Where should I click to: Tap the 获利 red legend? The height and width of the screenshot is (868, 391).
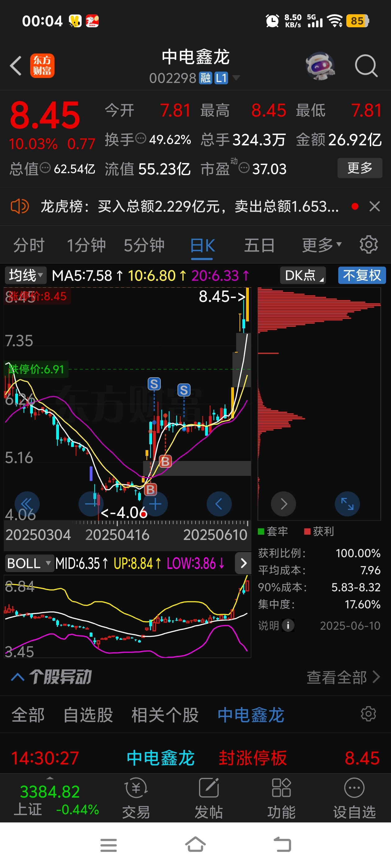(319, 531)
